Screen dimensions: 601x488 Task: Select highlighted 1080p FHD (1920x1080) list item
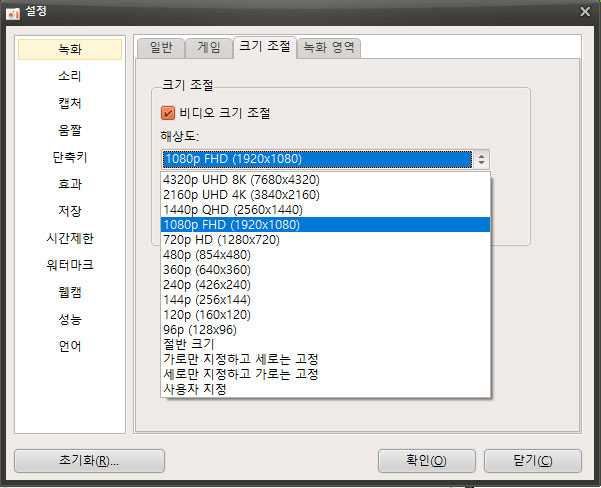[325, 225]
